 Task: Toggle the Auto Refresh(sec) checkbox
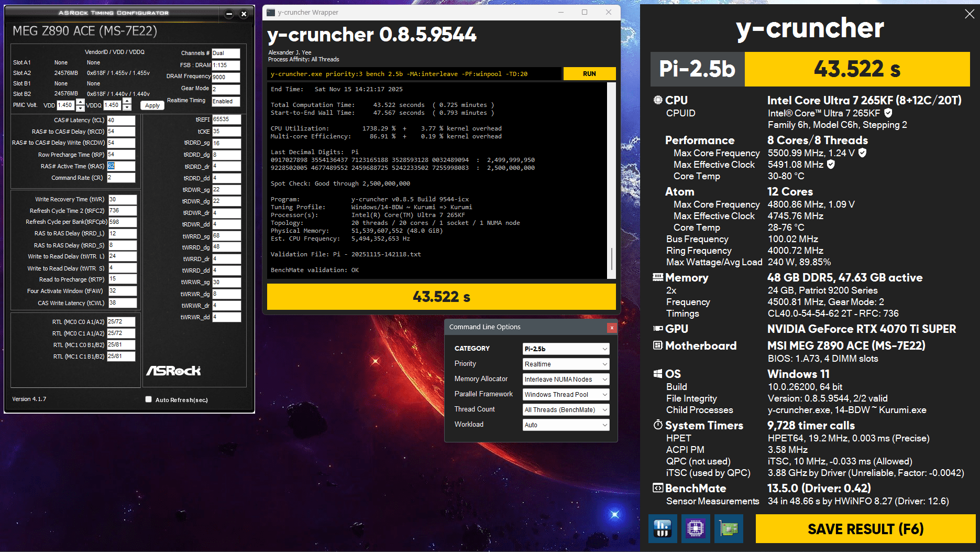tap(149, 399)
